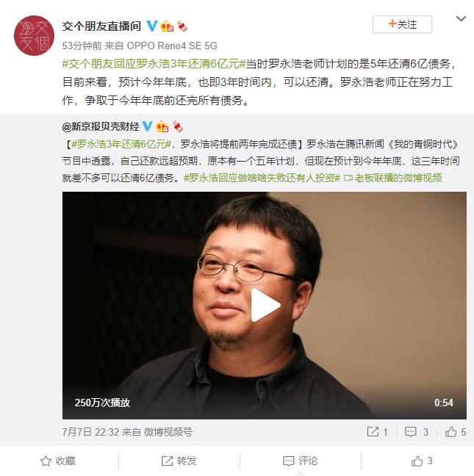Click the blue V badge beside 新京报贝壳财经
Screen dimensions: 474x476
(148, 126)
